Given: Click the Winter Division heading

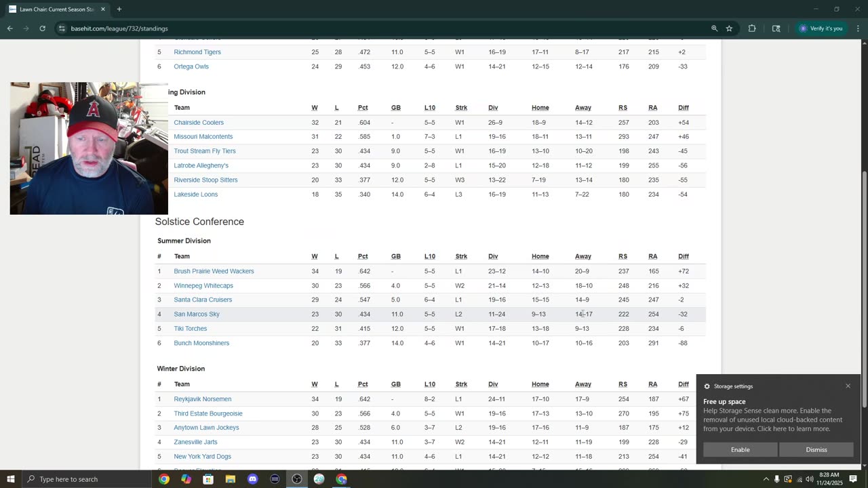Looking at the screenshot, I should point(181,369).
